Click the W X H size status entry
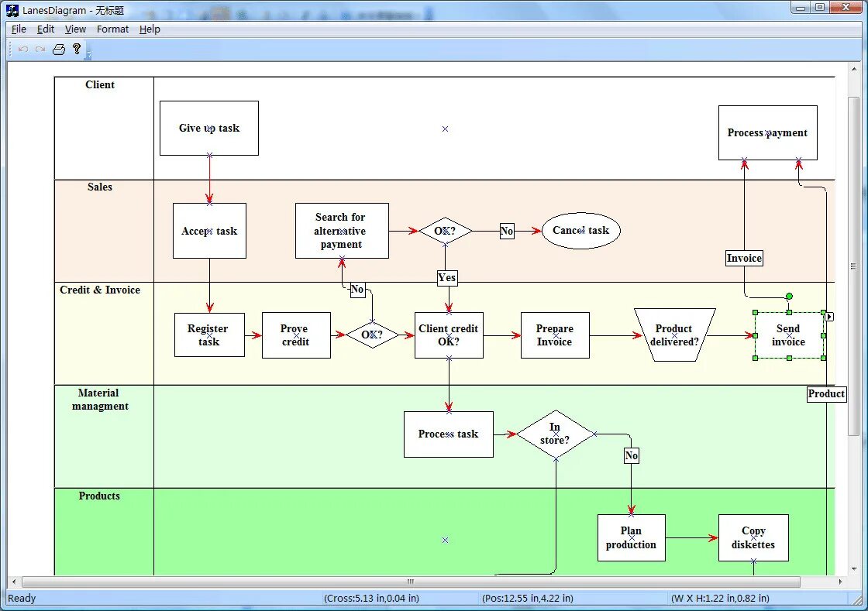 click(720, 599)
